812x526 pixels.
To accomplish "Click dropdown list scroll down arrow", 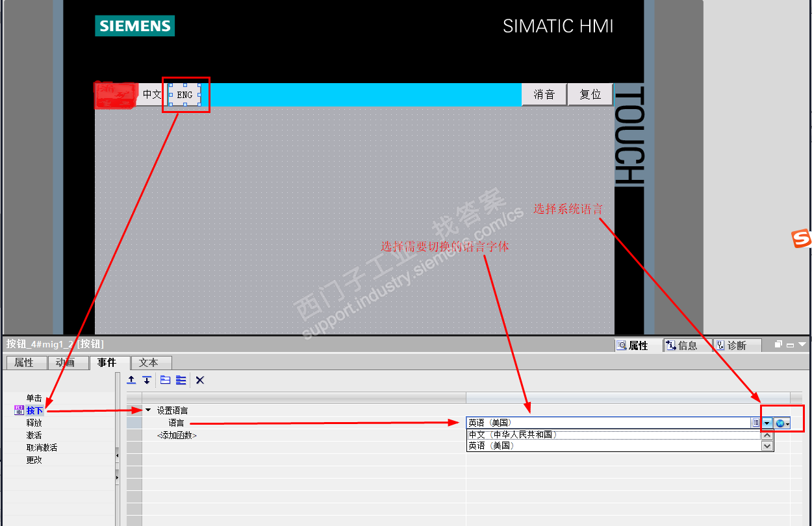I will (767, 446).
